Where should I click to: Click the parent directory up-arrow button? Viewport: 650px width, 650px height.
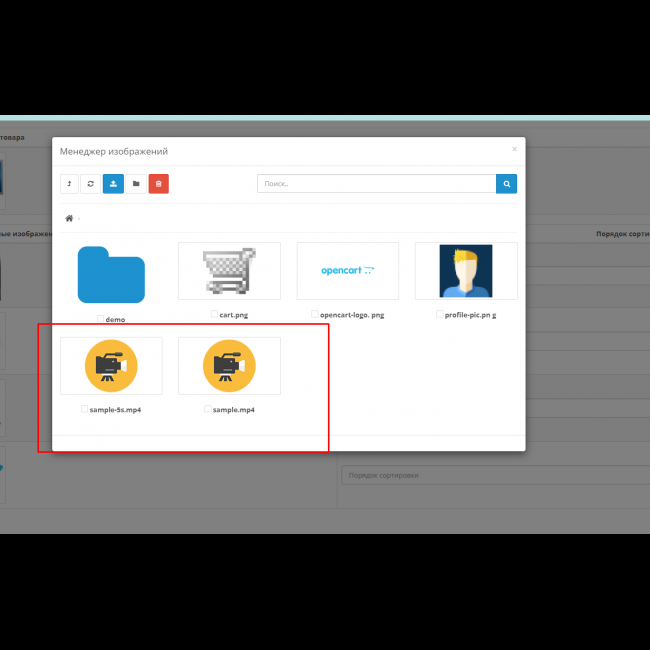pyautogui.click(x=69, y=184)
